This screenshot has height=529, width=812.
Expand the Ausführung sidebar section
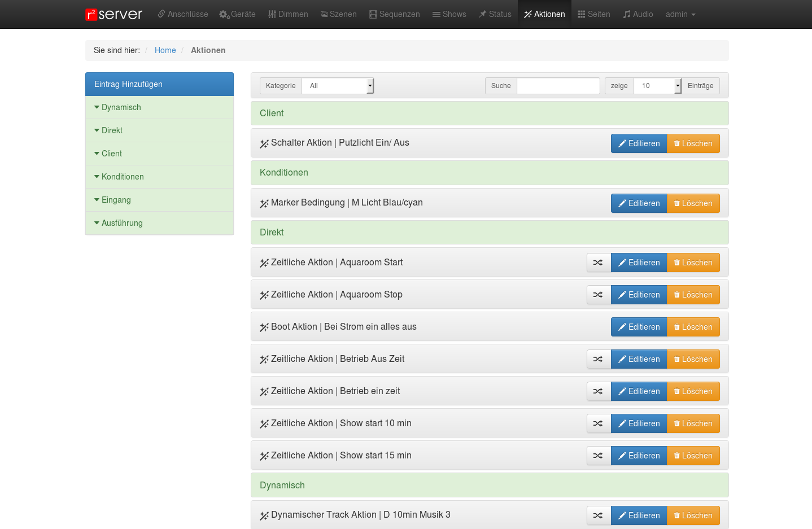pyautogui.click(x=121, y=223)
